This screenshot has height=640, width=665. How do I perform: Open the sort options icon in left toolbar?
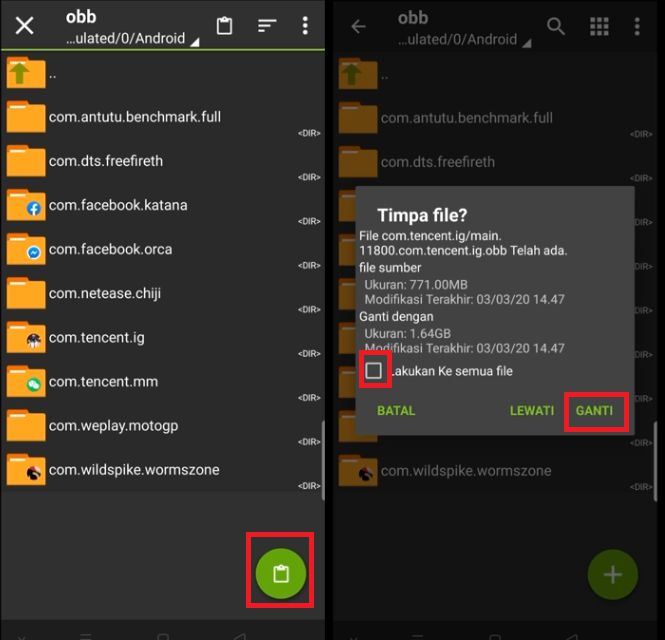pos(267,26)
